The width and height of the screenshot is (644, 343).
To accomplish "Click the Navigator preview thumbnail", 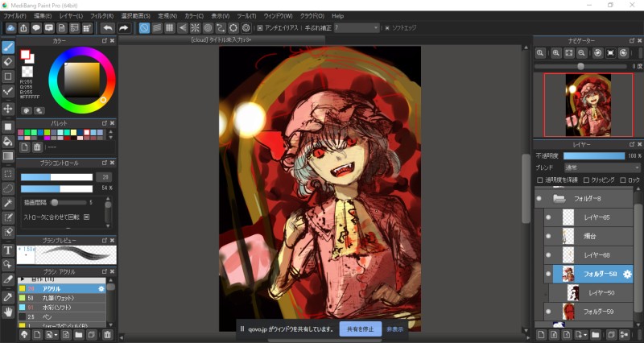I will [x=588, y=105].
